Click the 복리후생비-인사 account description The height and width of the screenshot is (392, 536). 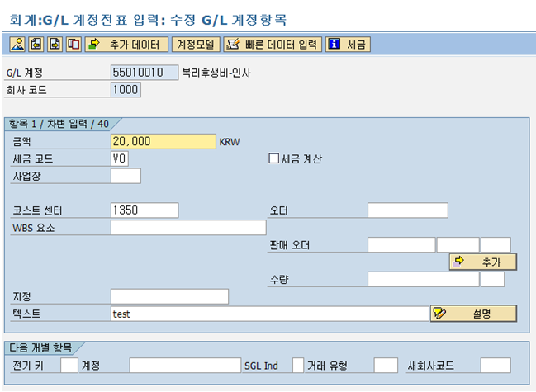(x=216, y=73)
